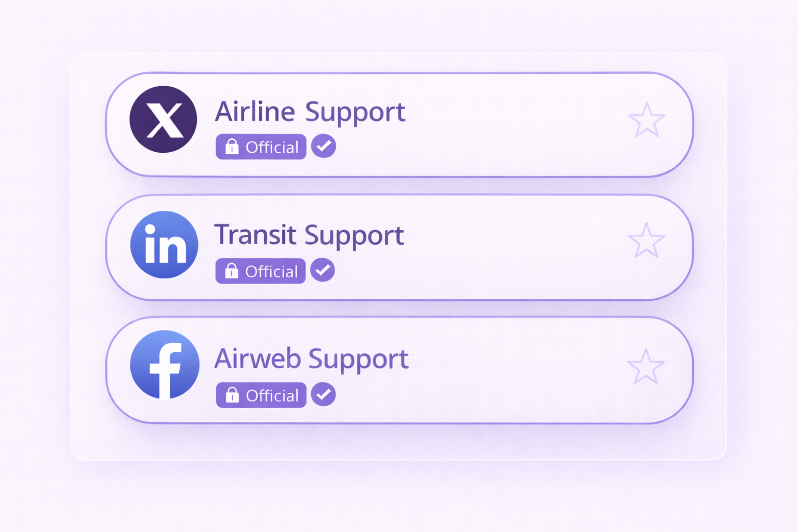This screenshot has height=532, width=798.
Task: Click the lock icon in Airweb Support's Official badge
Action: click(232, 395)
